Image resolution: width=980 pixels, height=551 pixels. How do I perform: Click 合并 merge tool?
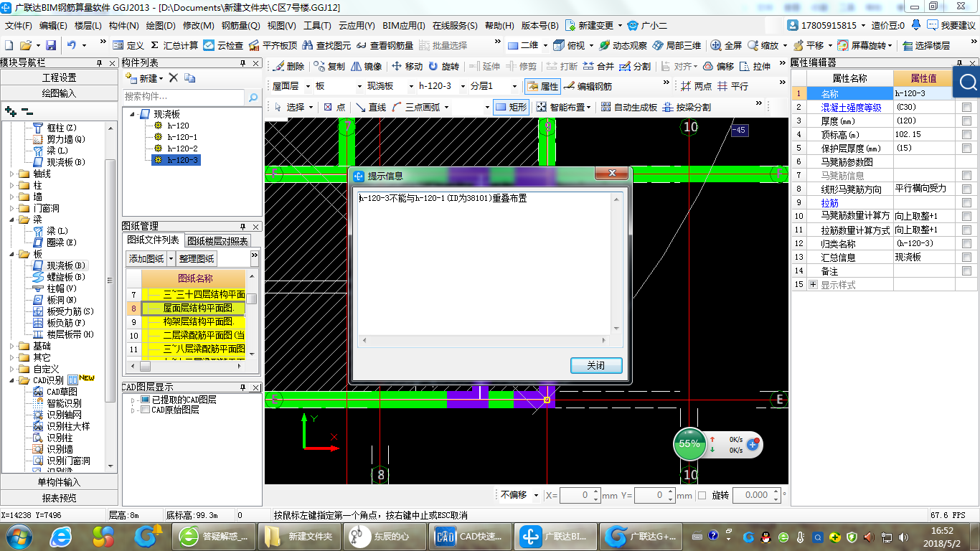598,66
